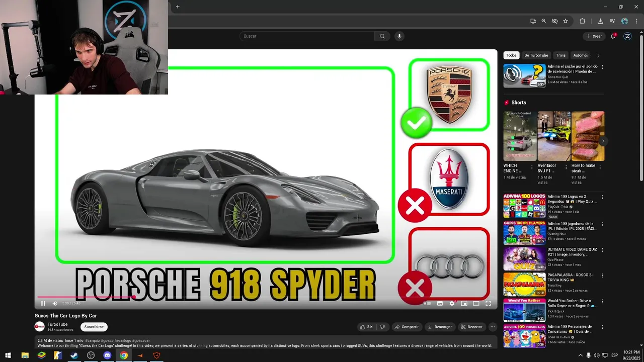The height and width of the screenshot is (362, 644).
Task: Open more actions beside Recortar
Action: 493,327
